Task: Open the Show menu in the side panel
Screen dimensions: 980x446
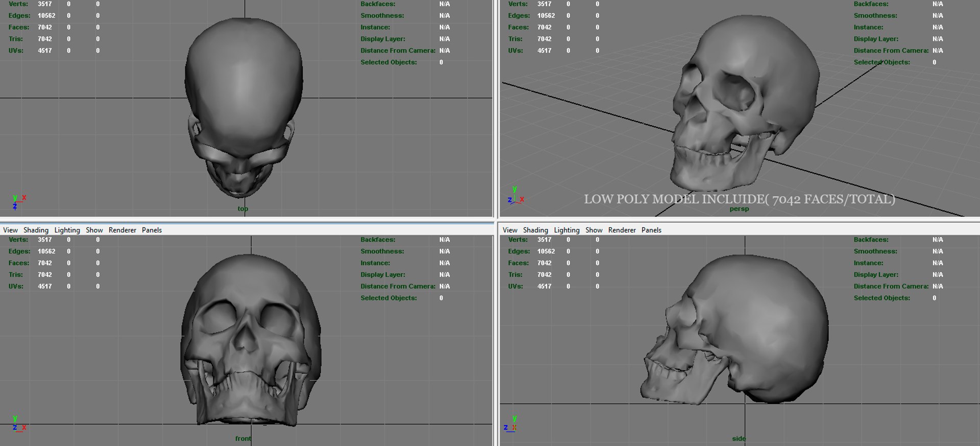Action: (594, 230)
